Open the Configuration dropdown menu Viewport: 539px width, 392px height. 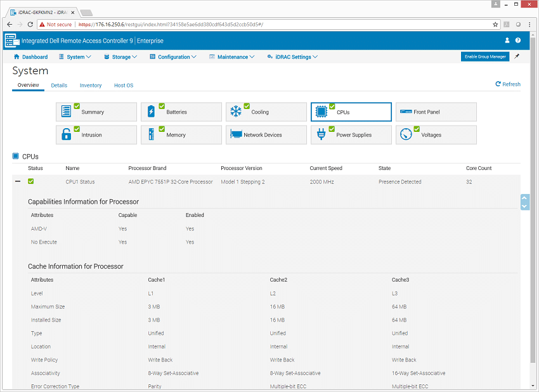pos(173,56)
